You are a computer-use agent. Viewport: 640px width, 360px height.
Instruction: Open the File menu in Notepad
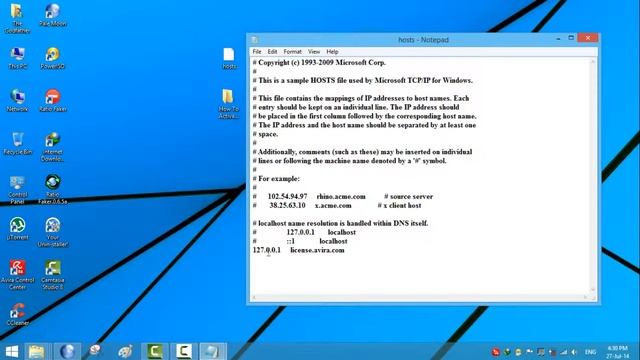(x=257, y=52)
